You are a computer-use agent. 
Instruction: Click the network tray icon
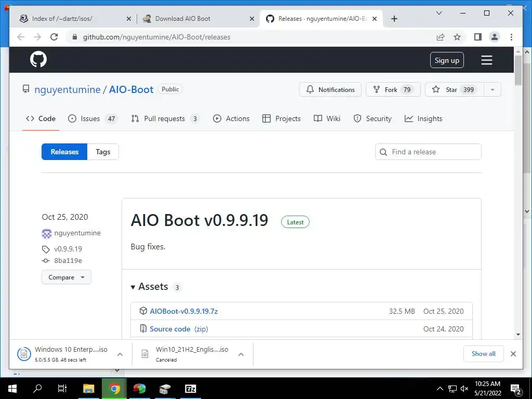pos(453,389)
